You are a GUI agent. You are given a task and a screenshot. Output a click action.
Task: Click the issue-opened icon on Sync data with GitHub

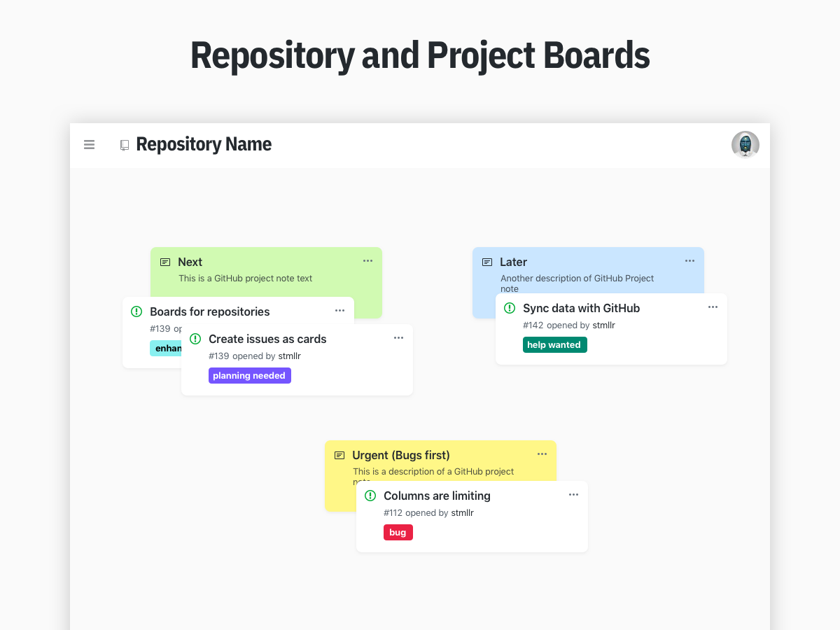point(510,308)
